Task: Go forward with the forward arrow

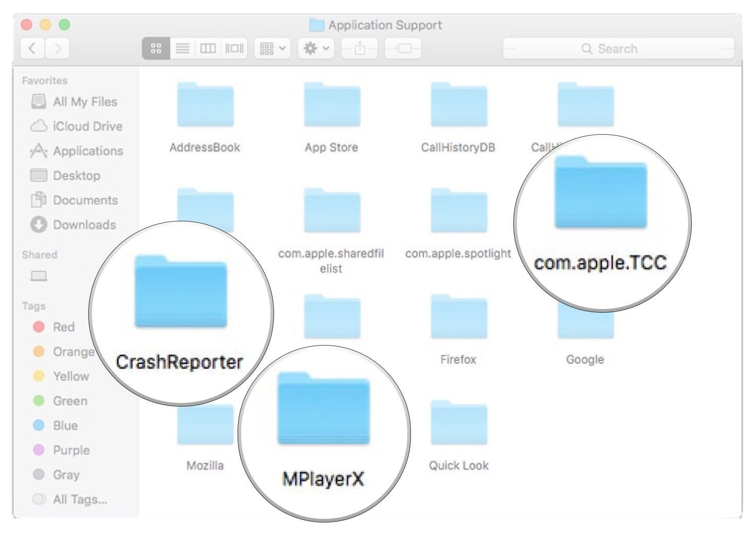Action: (x=57, y=49)
